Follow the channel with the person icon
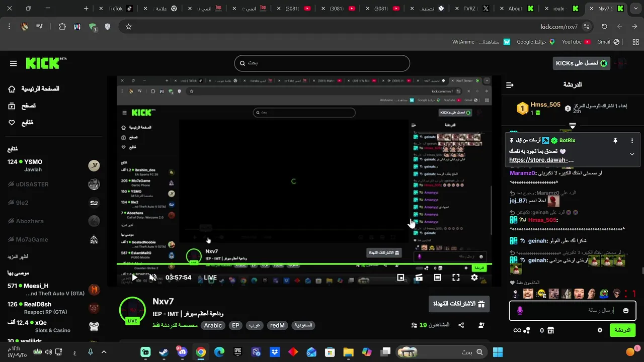This screenshot has height=362, width=644. point(481,325)
